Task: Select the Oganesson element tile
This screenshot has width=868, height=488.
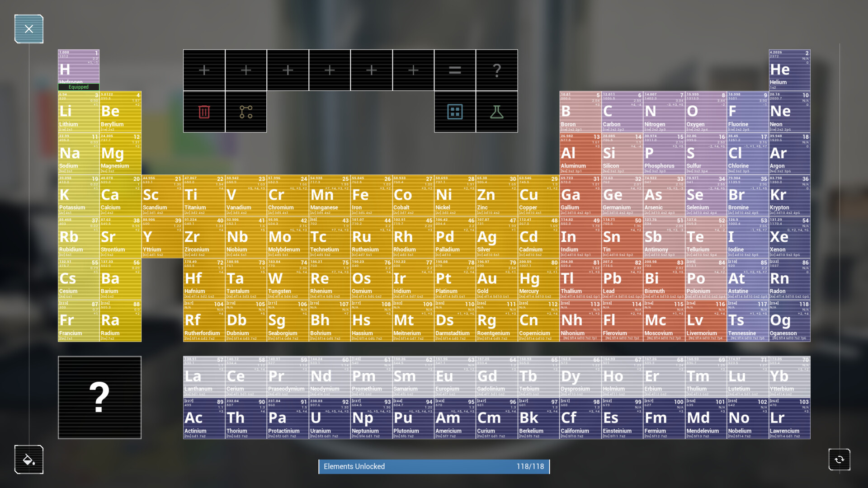Action: pyautogui.click(x=789, y=321)
